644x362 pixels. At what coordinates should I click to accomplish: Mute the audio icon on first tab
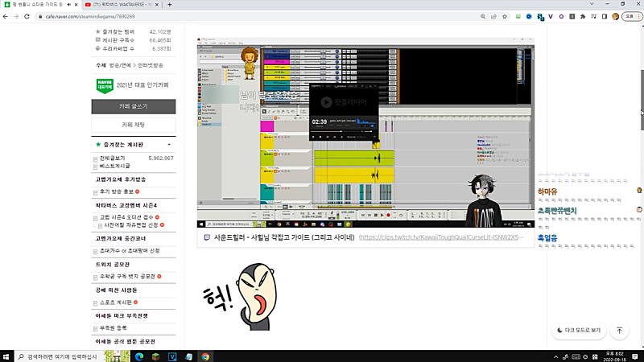tap(68, 5)
